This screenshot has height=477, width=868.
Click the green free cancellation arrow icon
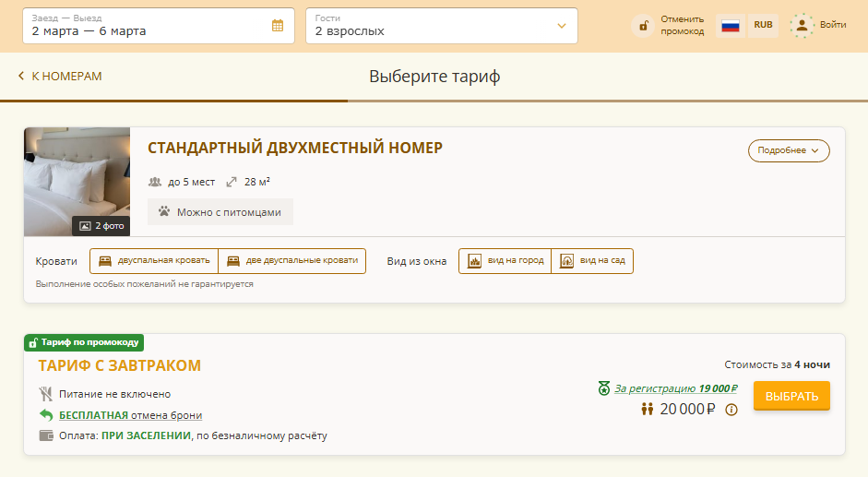tap(46, 414)
